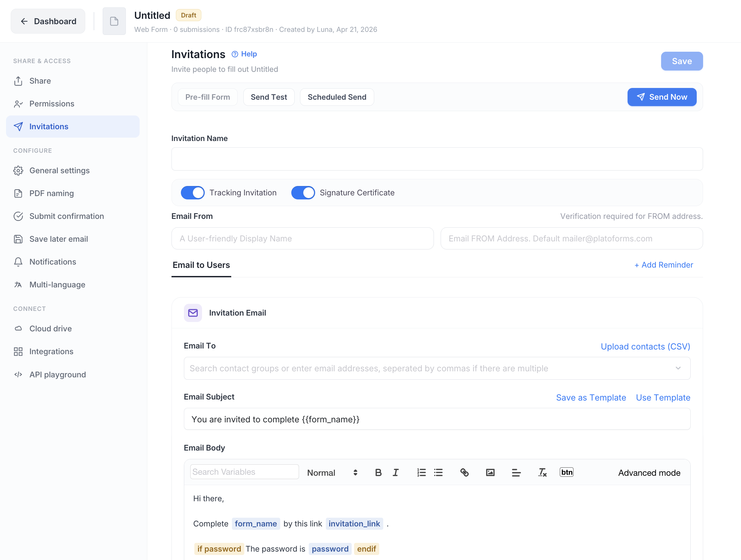
Task: Click the Scheduled Send button
Action: coord(337,97)
